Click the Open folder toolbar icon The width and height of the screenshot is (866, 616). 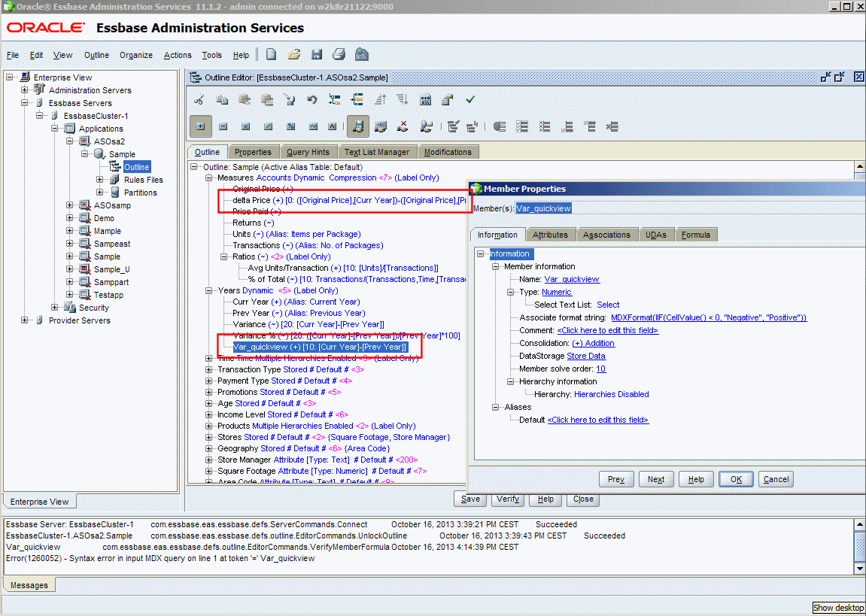coord(294,54)
